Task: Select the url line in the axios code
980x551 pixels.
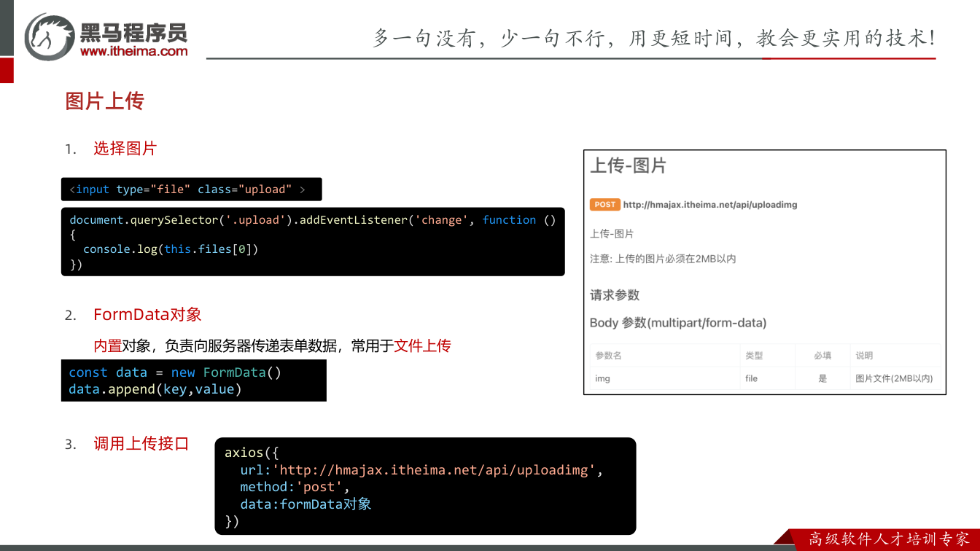Action: pos(422,470)
